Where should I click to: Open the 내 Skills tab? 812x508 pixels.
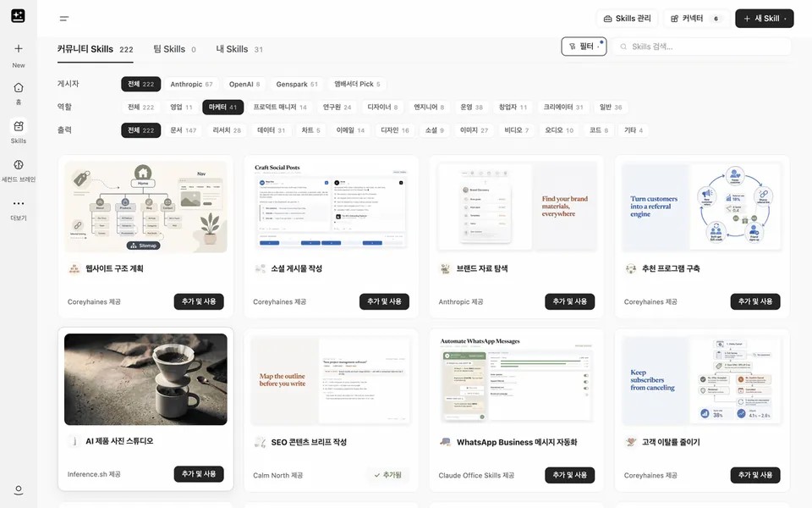coord(239,49)
